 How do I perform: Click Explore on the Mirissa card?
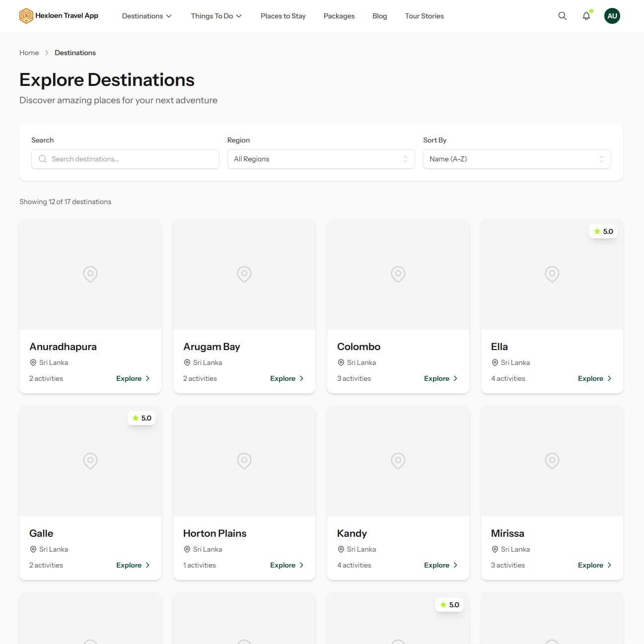pos(594,565)
